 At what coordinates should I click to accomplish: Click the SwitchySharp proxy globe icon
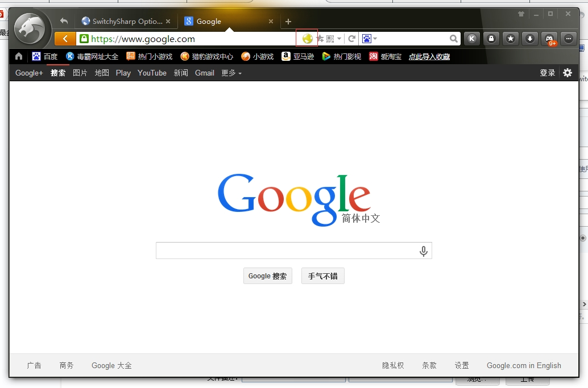pos(307,39)
